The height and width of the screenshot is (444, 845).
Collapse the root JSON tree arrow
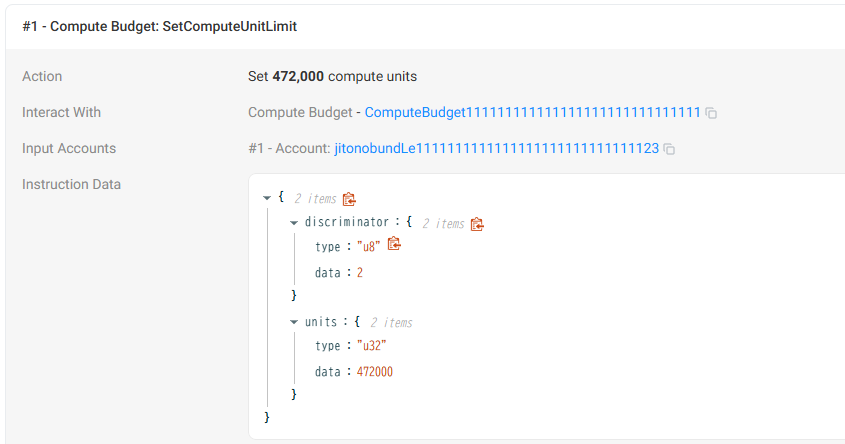[x=267, y=198]
